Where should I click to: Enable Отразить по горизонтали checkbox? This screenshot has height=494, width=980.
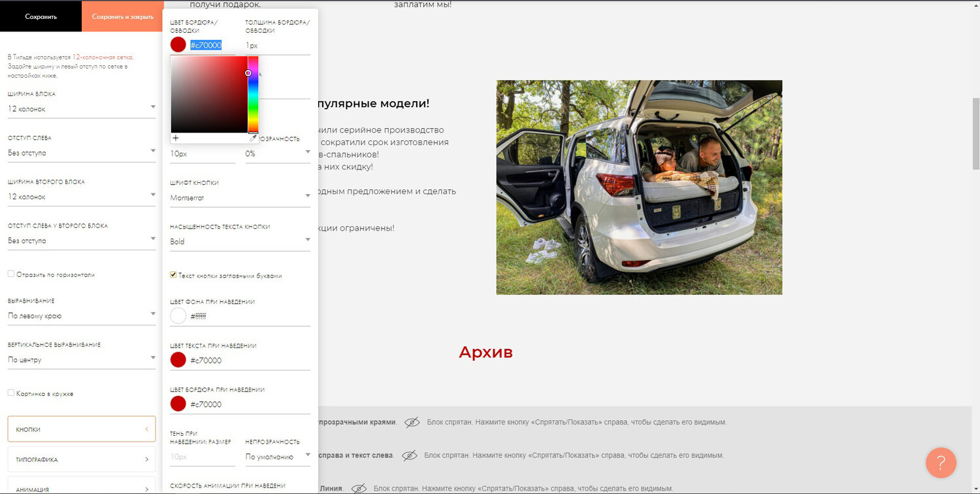click(x=11, y=274)
